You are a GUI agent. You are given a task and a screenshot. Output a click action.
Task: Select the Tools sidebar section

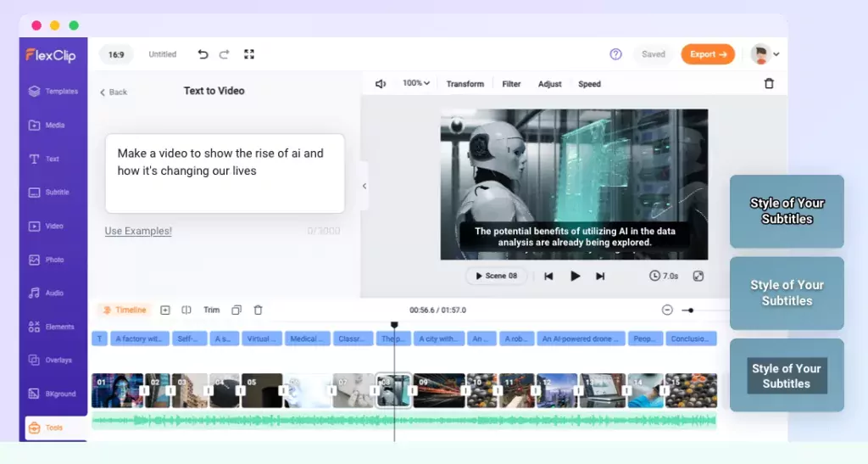[56, 428]
